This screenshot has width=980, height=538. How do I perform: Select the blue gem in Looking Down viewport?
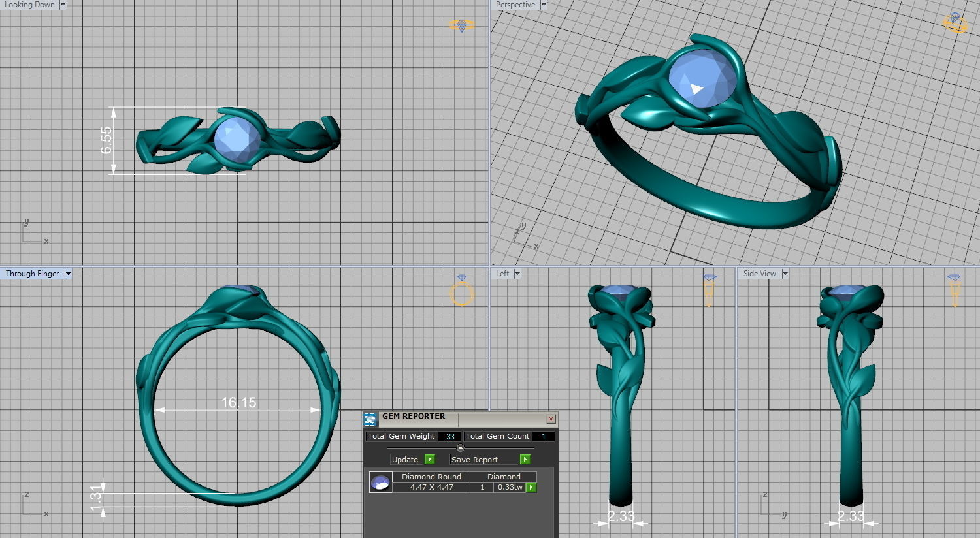click(x=238, y=139)
